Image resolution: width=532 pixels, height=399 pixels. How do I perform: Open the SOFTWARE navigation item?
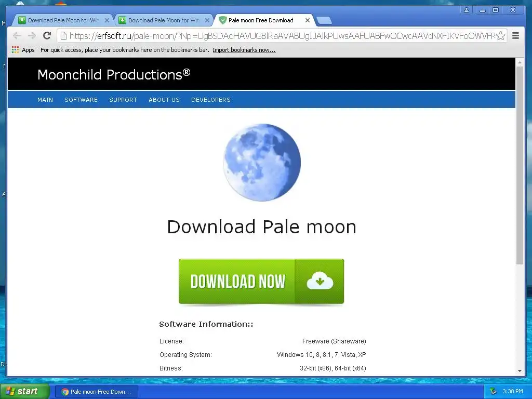81,100
